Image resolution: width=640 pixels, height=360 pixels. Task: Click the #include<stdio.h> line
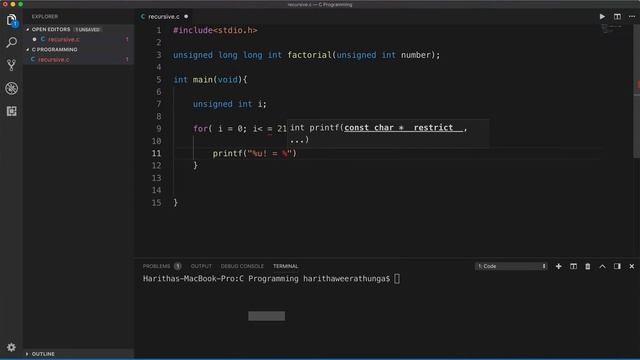(215, 31)
